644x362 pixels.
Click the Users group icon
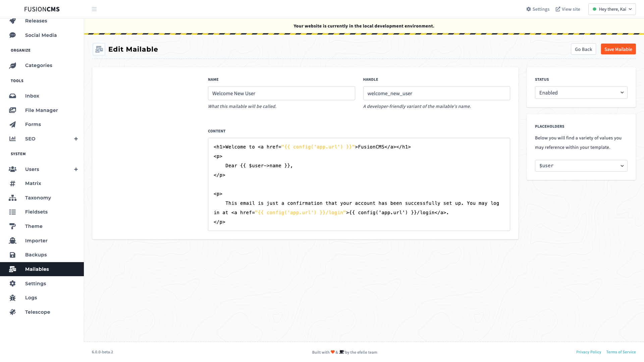pyautogui.click(x=12, y=169)
